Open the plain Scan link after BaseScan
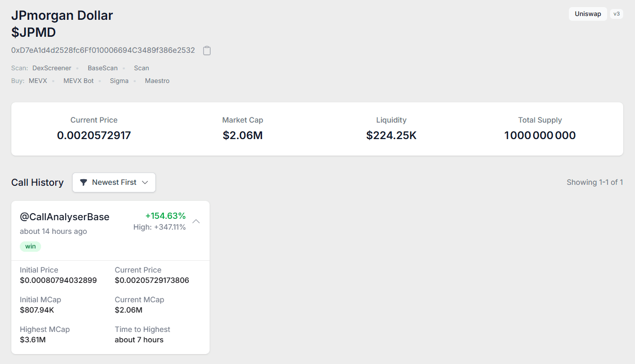The width and height of the screenshot is (635, 364). pyautogui.click(x=142, y=68)
